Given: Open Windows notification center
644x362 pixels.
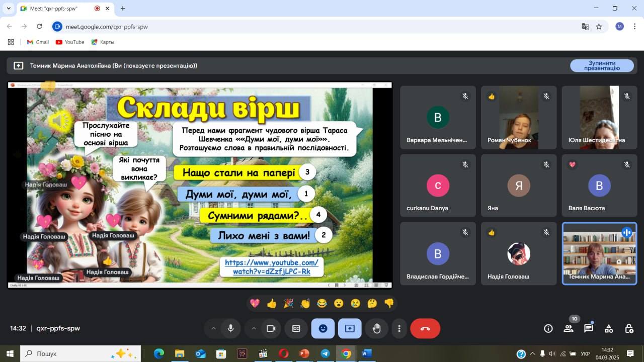Looking at the screenshot, I should (x=630, y=353).
